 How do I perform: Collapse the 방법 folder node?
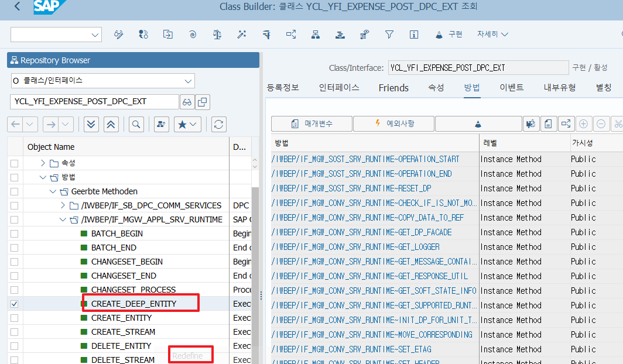pyautogui.click(x=43, y=177)
